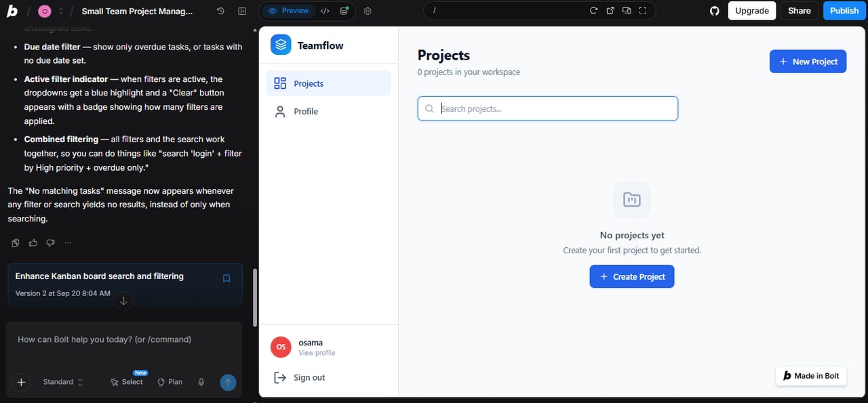Toggle Plan mode
This screenshot has width=868, height=403.
(x=170, y=382)
